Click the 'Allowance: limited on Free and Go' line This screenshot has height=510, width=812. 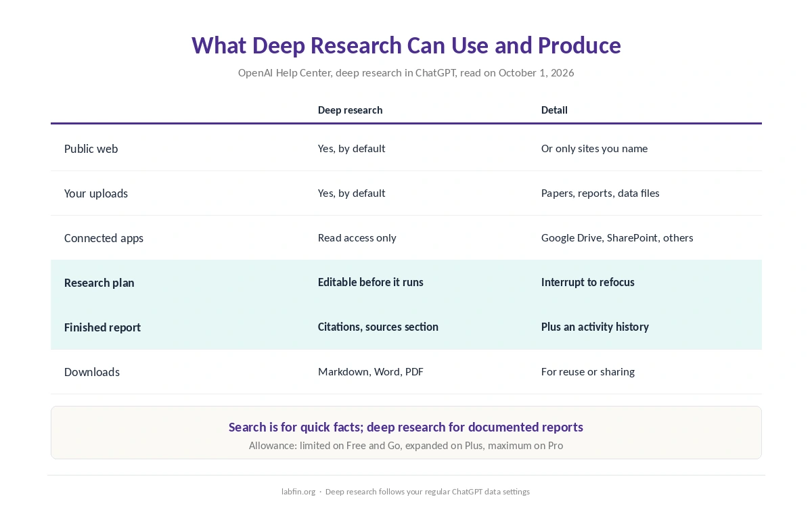[406, 446]
